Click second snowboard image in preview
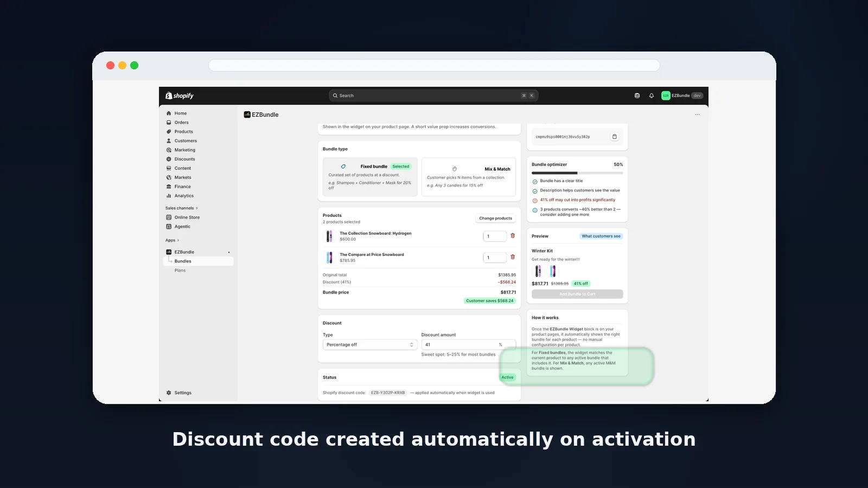Viewport: 868px width, 488px height. coord(553,271)
